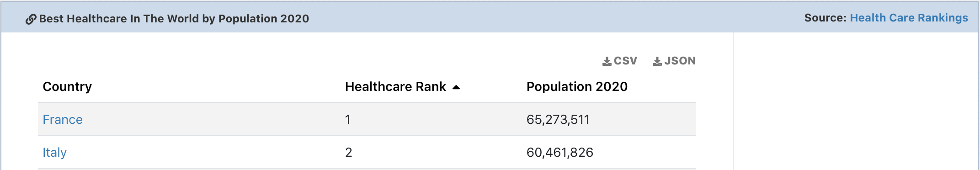Sort by the Population 2020 column header

coord(577,86)
